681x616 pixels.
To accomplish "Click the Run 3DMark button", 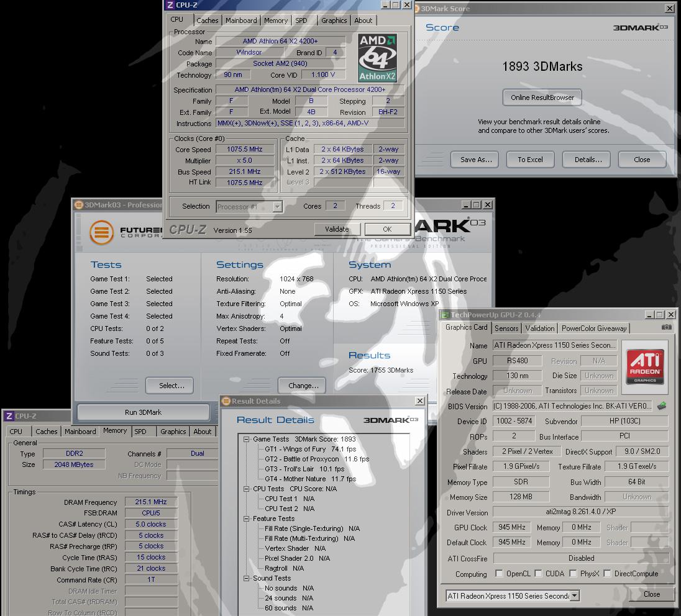I will [x=144, y=412].
